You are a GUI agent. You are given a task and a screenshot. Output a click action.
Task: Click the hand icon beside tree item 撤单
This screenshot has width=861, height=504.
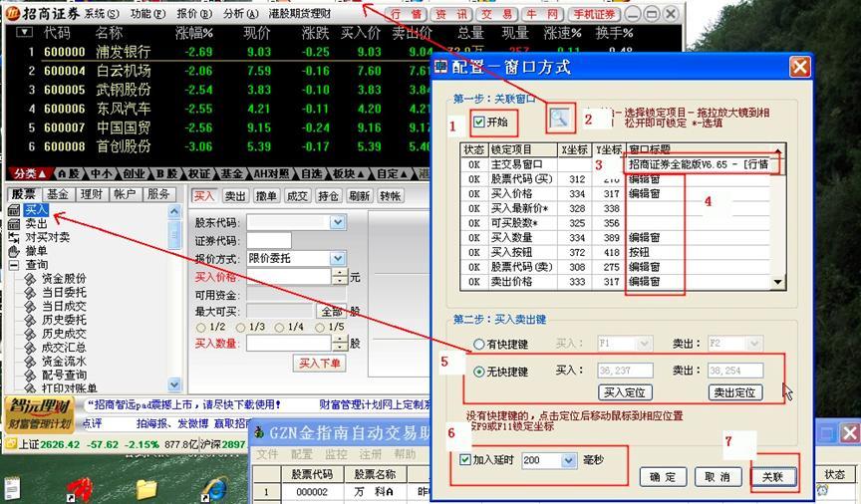(14, 251)
